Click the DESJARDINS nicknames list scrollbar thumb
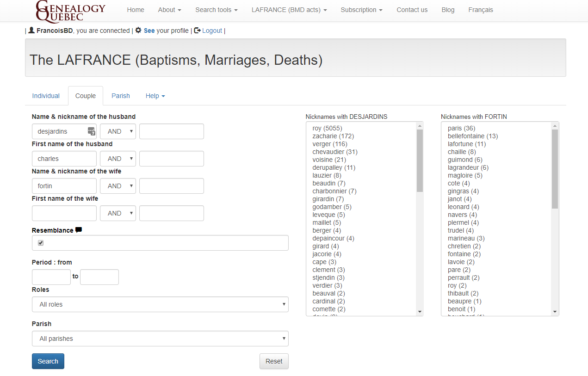This screenshot has height=376, width=588. (420, 160)
